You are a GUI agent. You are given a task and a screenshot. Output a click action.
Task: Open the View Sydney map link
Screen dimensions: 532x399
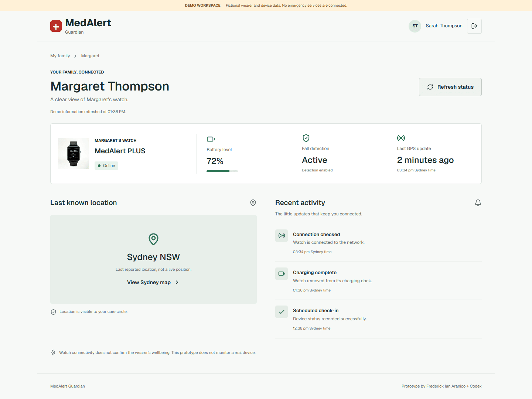(153, 282)
